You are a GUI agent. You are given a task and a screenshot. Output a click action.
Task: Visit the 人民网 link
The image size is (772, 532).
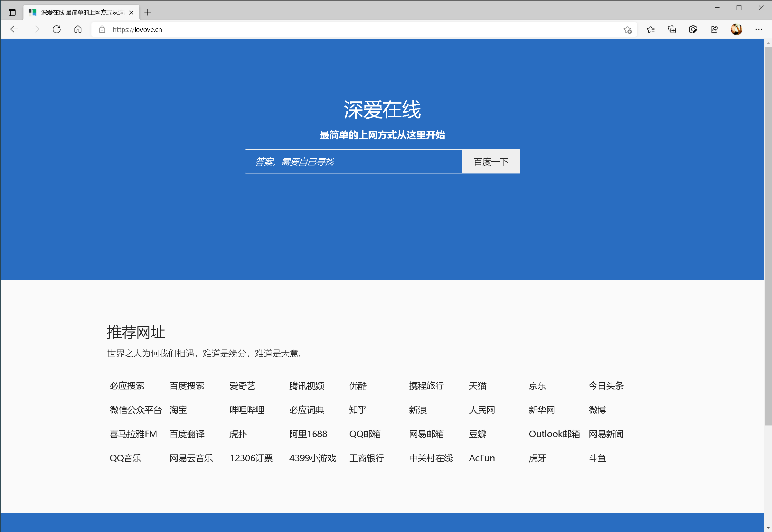click(482, 410)
